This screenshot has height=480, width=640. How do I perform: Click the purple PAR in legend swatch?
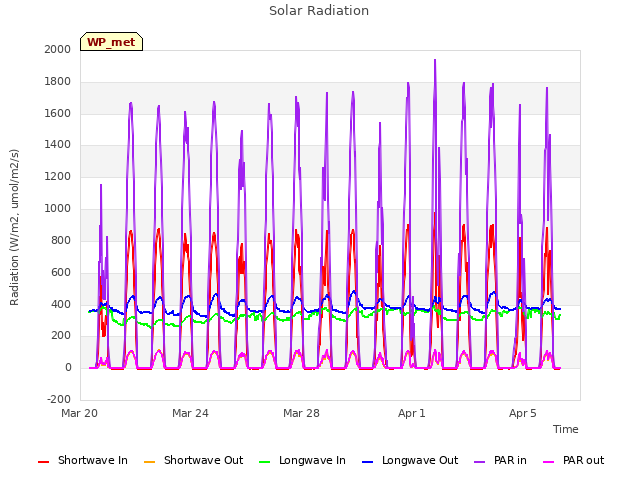click(x=480, y=462)
